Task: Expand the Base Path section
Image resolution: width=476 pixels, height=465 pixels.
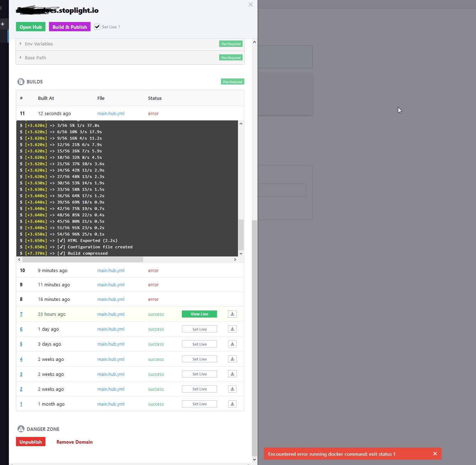Action: click(35, 58)
